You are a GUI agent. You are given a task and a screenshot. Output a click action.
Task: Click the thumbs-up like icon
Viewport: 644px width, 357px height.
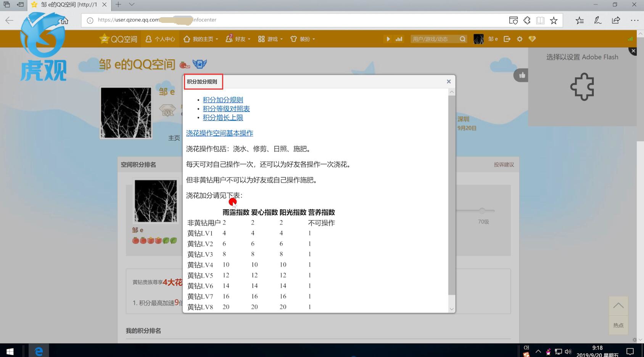click(x=522, y=75)
